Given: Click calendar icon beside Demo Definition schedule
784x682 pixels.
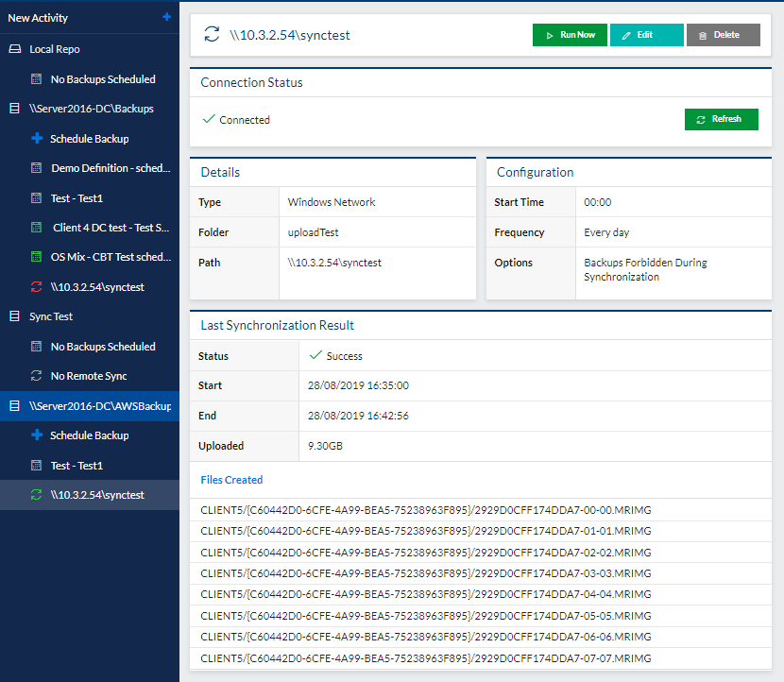Looking at the screenshot, I should click(37, 168).
